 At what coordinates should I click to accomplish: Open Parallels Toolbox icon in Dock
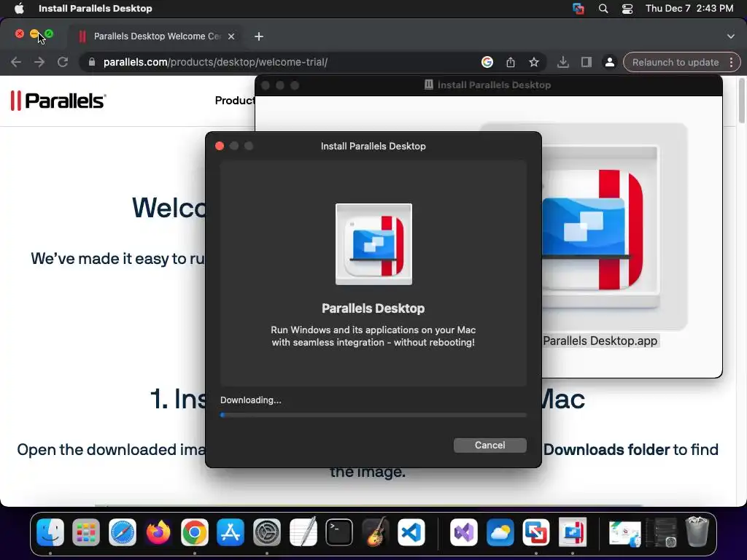[536, 532]
